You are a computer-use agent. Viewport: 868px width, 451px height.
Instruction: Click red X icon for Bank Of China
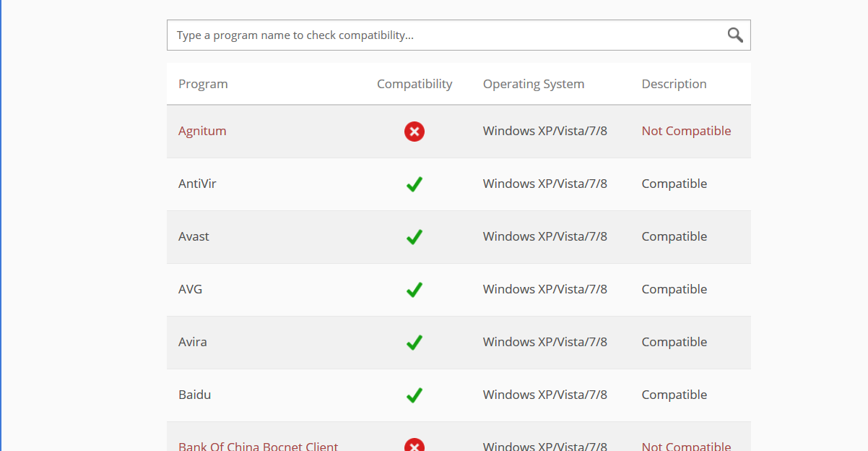415,445
